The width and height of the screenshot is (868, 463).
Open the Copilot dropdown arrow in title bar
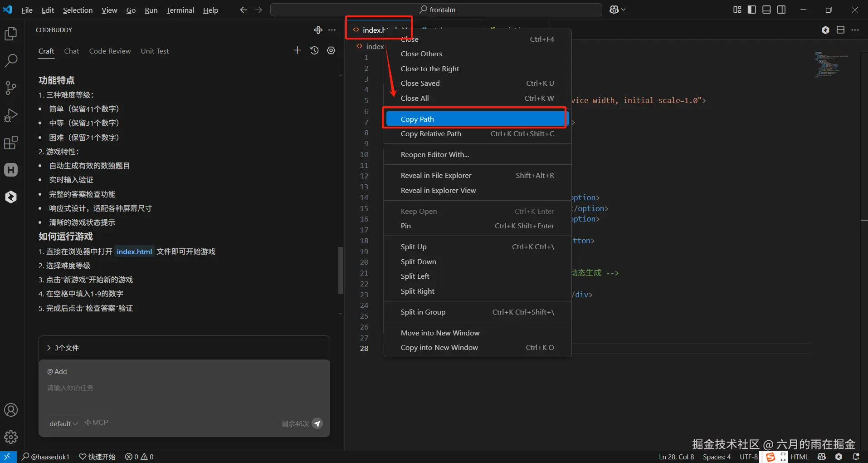(x=624, y=10)
